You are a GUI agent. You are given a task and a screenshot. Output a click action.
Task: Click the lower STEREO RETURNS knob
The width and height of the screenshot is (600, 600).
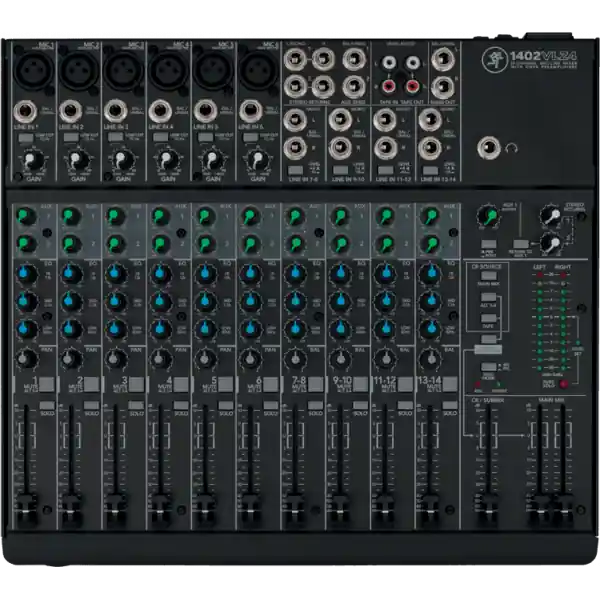[x=551, y=243]
